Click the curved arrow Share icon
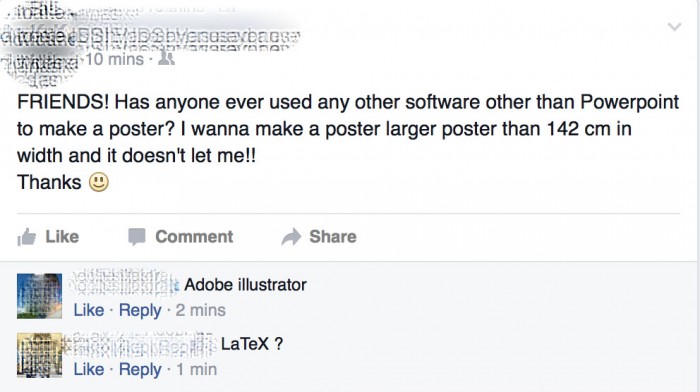The width and height of the screenshot is (700, 392). pos(291,237)
